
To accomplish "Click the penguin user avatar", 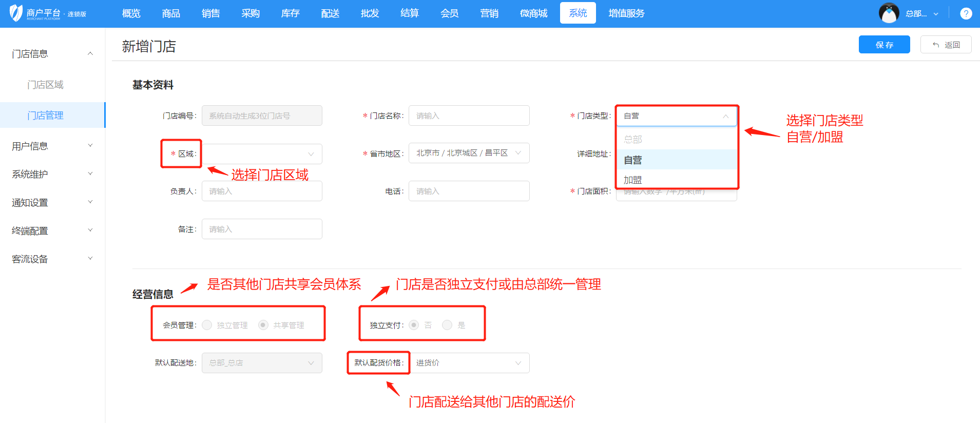I will (889, 13).
